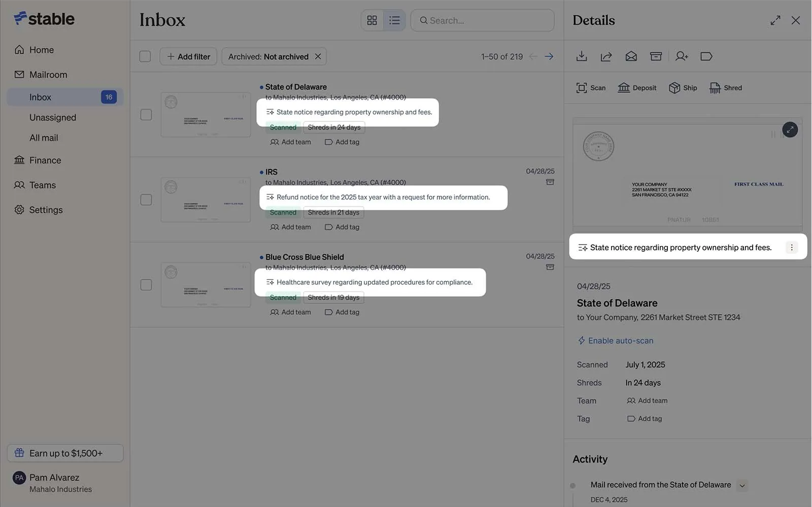This screenshot has width=812, height=507.
Task: Switch inbox to grid view
Action: coord(372,20)
